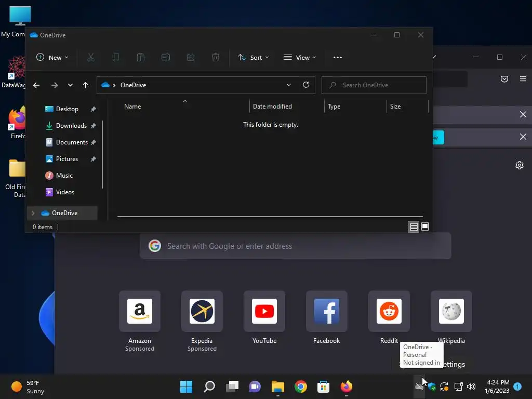532x399 pixels.
Task: Switch to details view layout button
Action: [x=414, y=227]
